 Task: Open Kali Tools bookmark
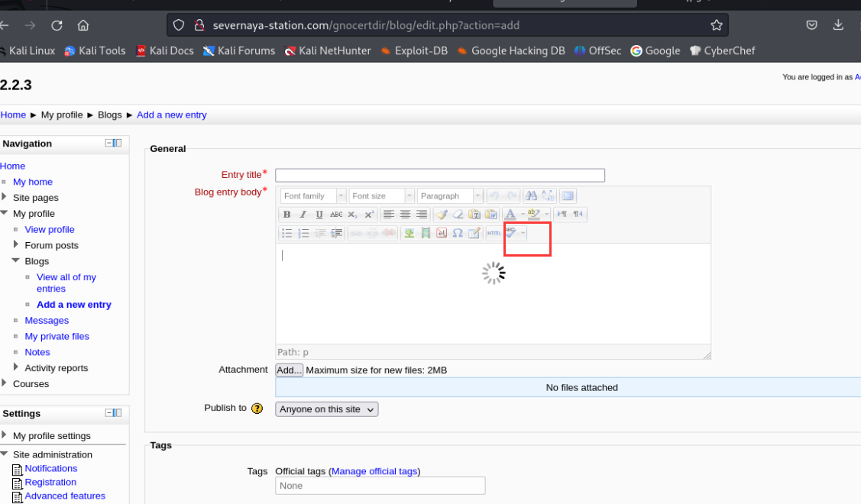[x=95, y=50]
